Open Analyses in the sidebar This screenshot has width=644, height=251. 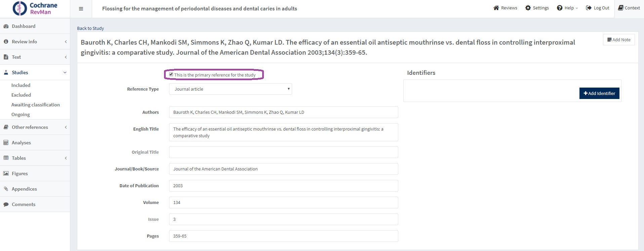(x=21, y=143)
